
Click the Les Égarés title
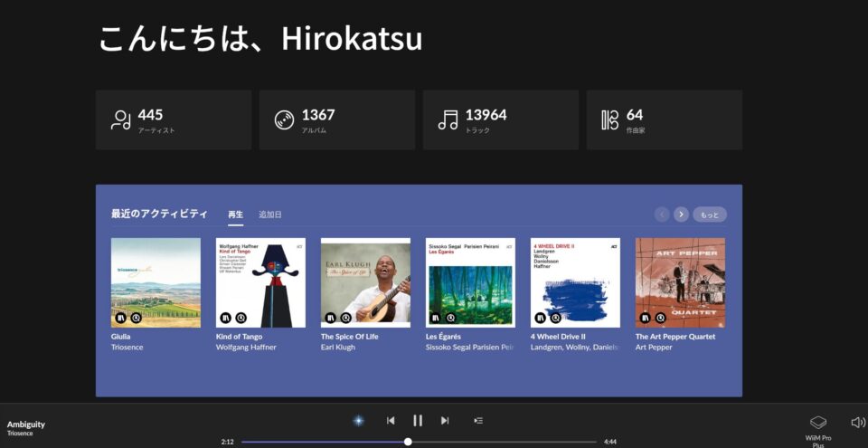click(443, 337)
